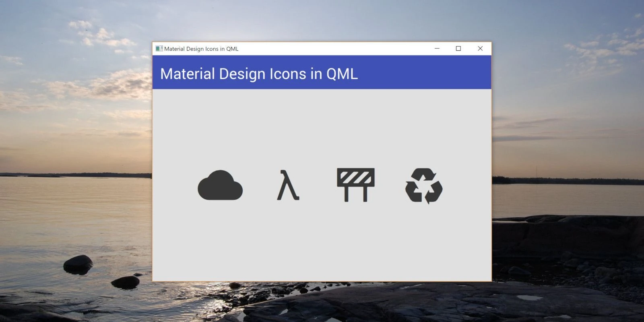Screen dimensions: 644x322
Task: Select the lambda symbol icon
Action: tap(288, 186)
